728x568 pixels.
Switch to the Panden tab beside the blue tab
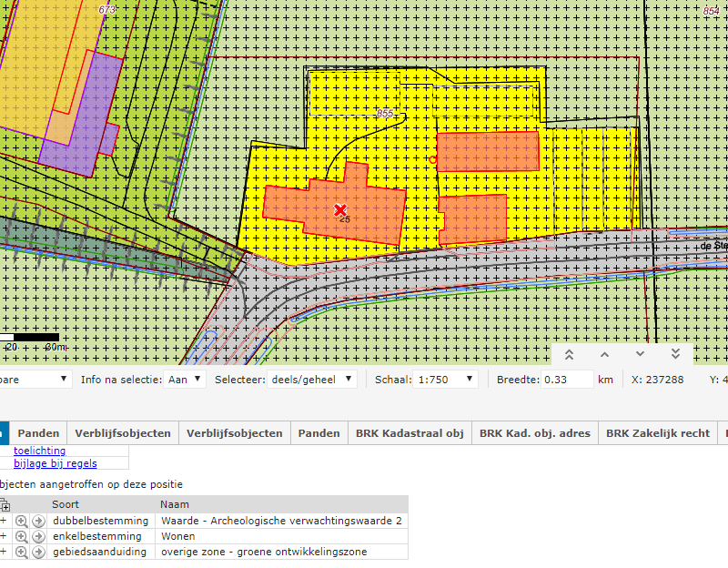tap(38, 433)
